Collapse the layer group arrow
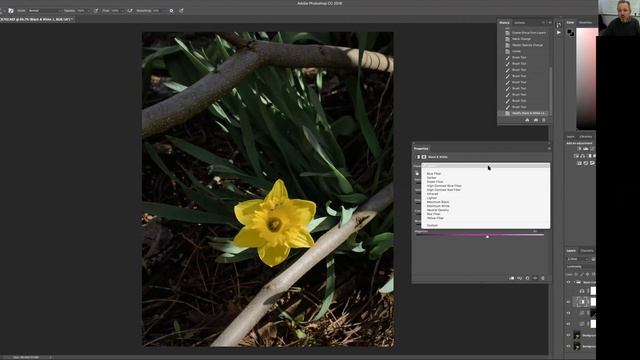Image resolution: width=640 pixels, height=360 pixels. point(574,282)
